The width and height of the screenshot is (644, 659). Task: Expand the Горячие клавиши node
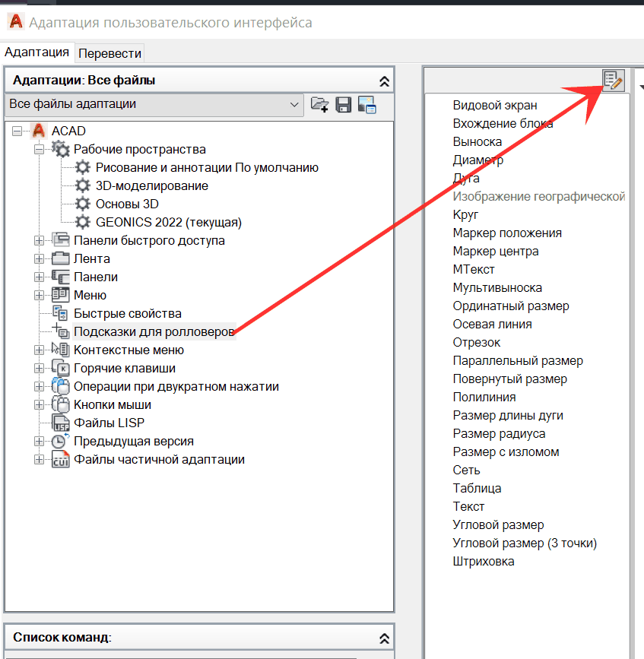[x=40, y=369]
